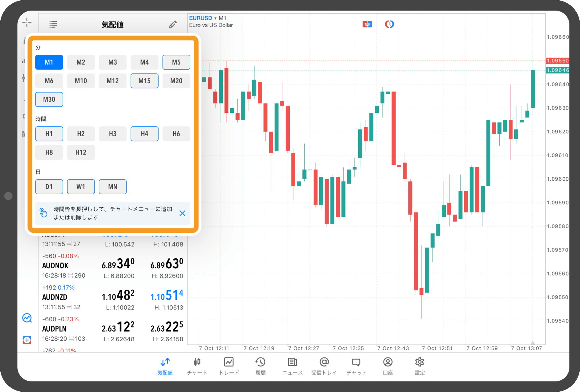Image resolution: width=580 pixels, height=392 pixels.
Task: Pick the M20 timeframe
Action: pos(176,81)
